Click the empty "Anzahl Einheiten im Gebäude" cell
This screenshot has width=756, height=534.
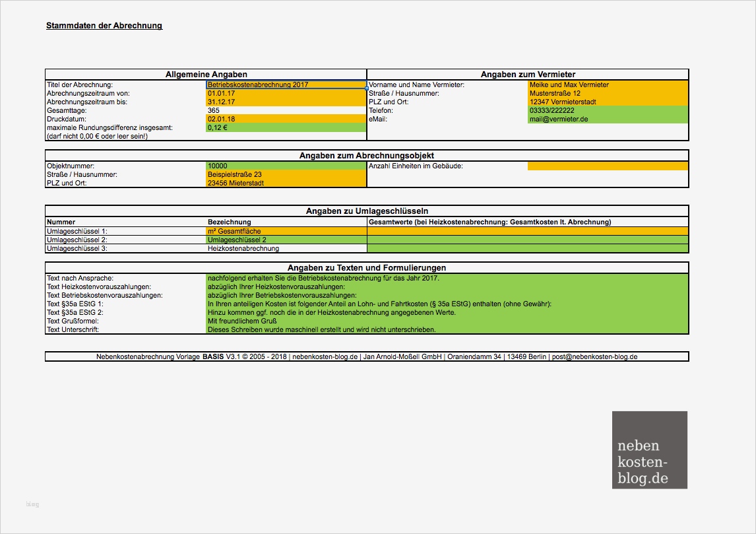[607, 166]
